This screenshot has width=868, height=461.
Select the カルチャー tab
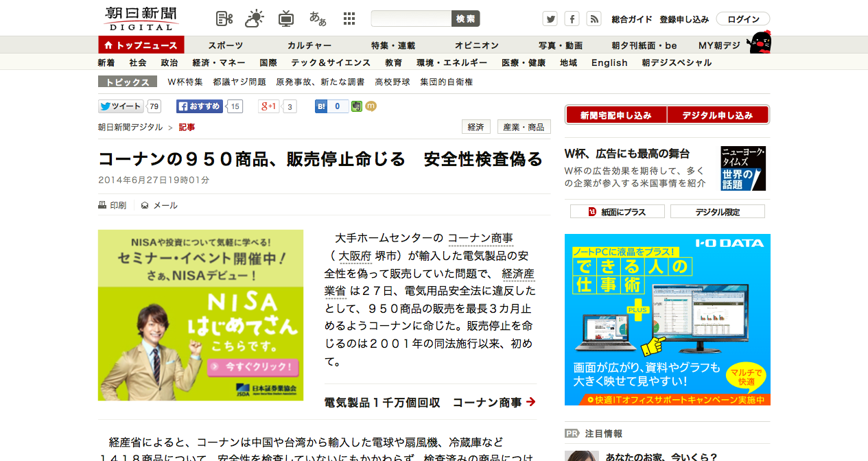(309, 45)
